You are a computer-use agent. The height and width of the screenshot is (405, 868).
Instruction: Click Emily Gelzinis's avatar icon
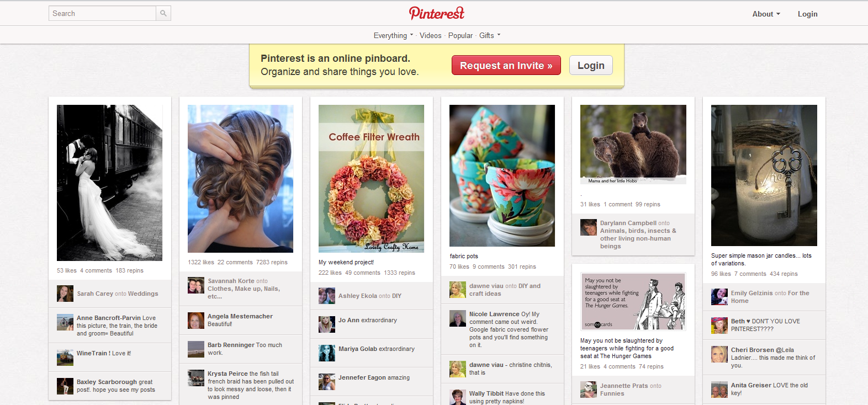point(719,297)
